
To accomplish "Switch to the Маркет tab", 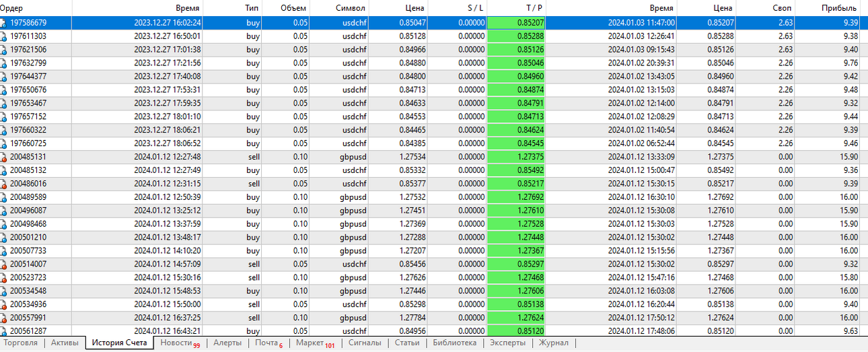I will point(315,343).
